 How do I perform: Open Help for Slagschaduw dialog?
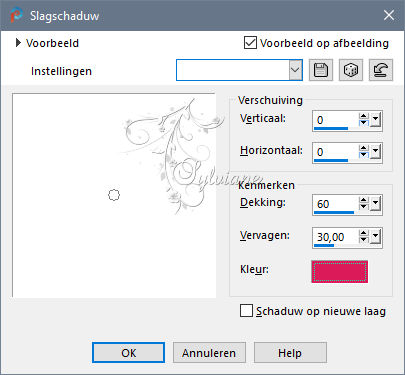[x=290, y=353]
